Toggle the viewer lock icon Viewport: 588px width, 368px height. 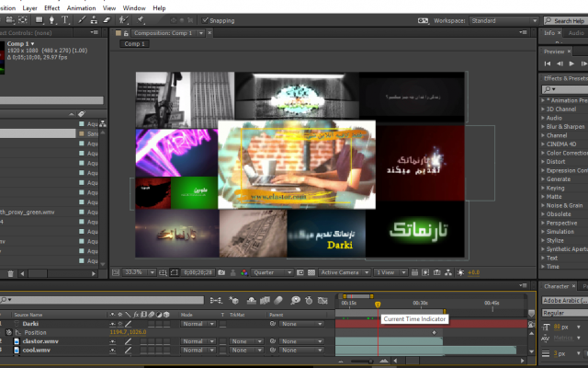(x=126, y=33)
